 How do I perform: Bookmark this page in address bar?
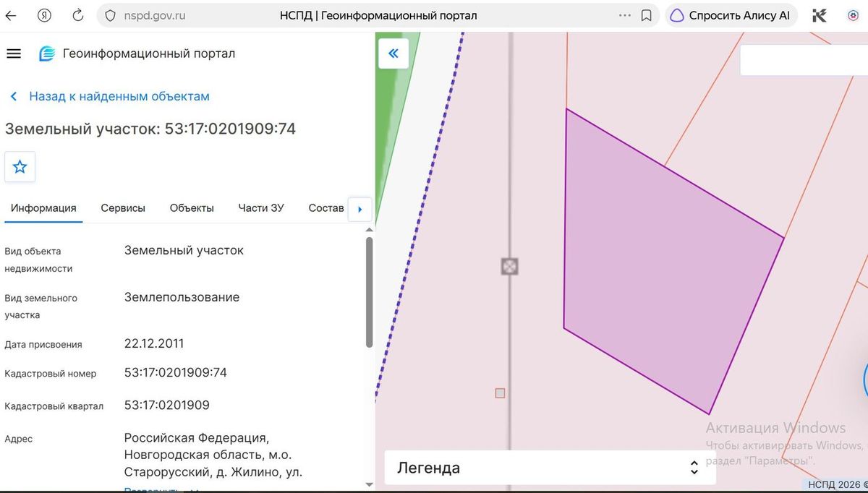point(647,15)
